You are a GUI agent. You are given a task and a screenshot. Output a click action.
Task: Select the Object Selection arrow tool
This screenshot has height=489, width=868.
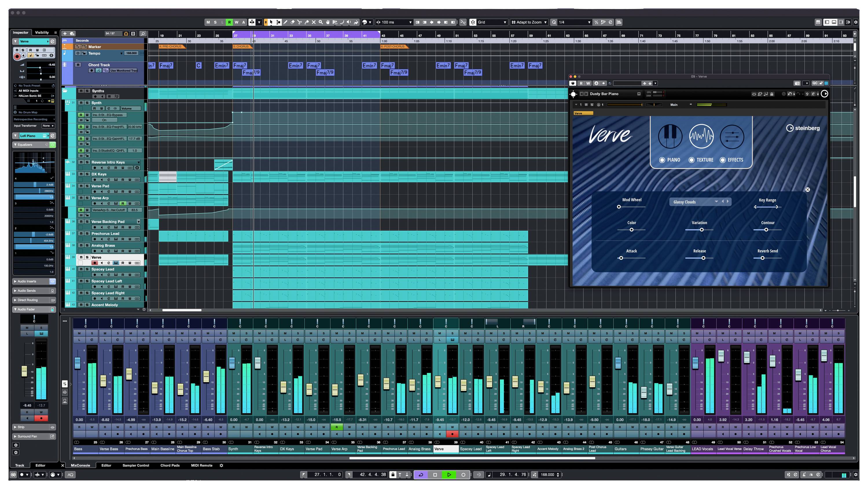click(x=271, y=22)
